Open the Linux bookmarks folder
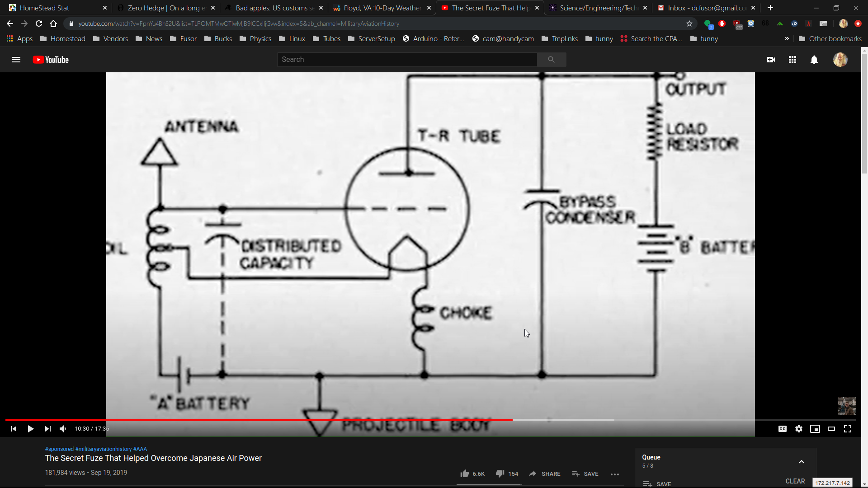The width and height of the screenshot is (868, 488). (x=292, y=39)
